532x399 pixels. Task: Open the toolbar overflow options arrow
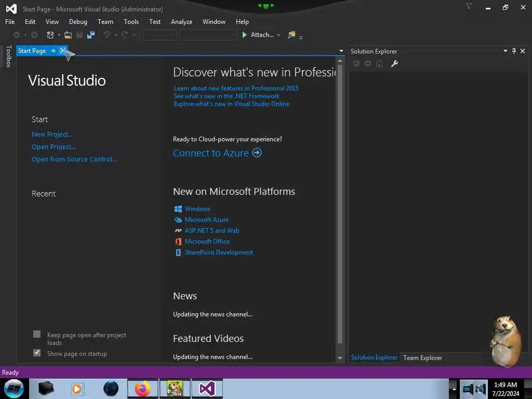pos(301,37)
